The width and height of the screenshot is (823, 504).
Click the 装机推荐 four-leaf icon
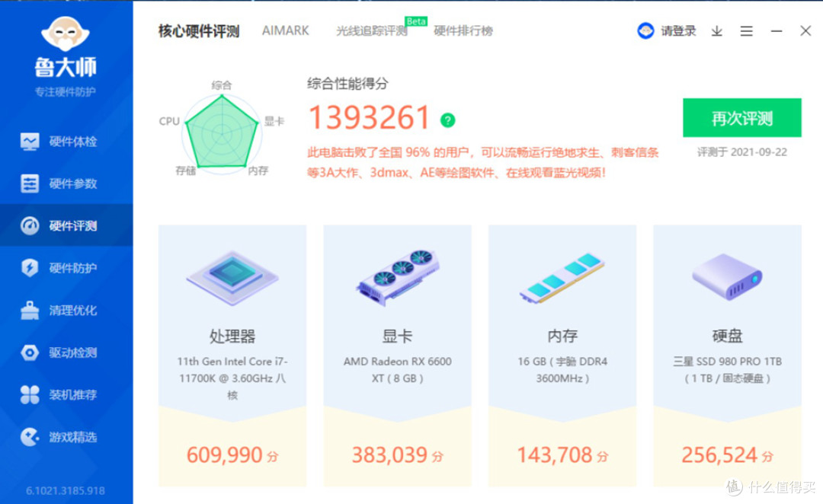[x=30, y=394]
